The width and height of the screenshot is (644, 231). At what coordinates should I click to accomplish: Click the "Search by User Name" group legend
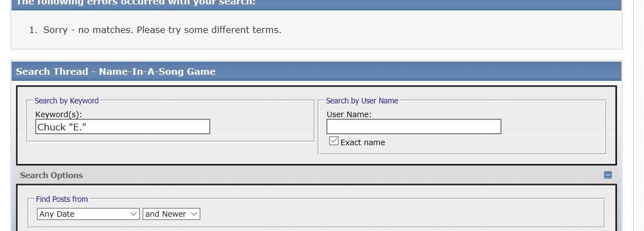[x=362, y=101]
